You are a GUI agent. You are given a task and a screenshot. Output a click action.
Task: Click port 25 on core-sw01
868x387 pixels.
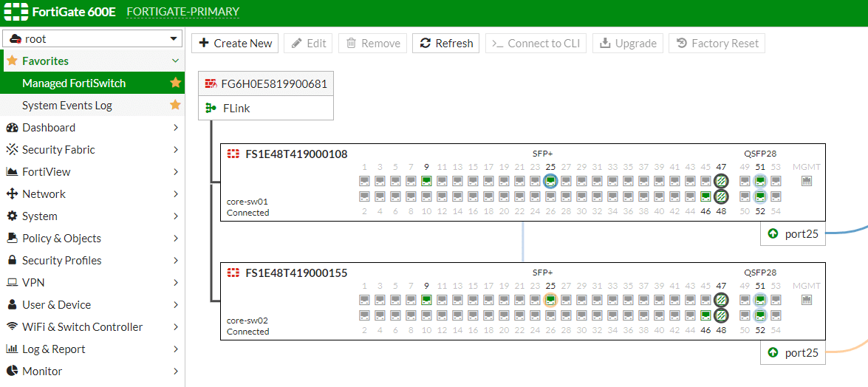pyautogui.click(x=550, y=180)
